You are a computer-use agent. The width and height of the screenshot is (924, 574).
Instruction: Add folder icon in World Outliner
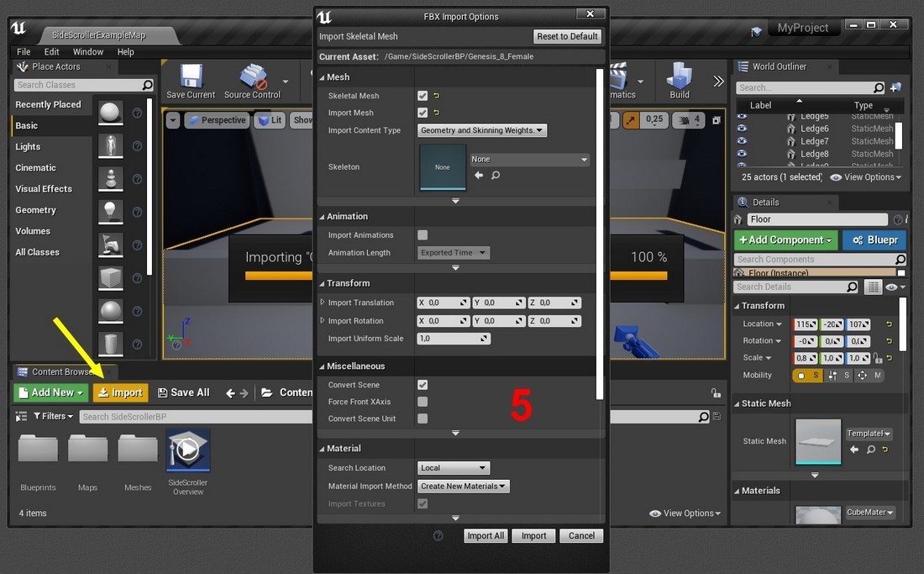point(895,87)
